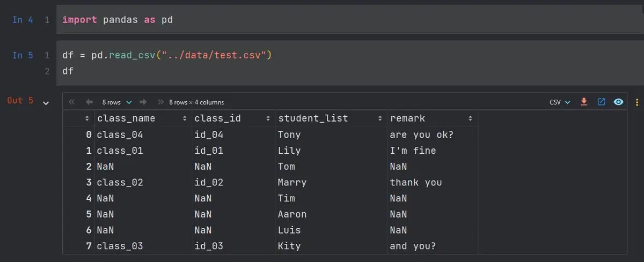Sort by the class_id column header
This screenshot has height=262, width=644.
(x=217, y=118)
